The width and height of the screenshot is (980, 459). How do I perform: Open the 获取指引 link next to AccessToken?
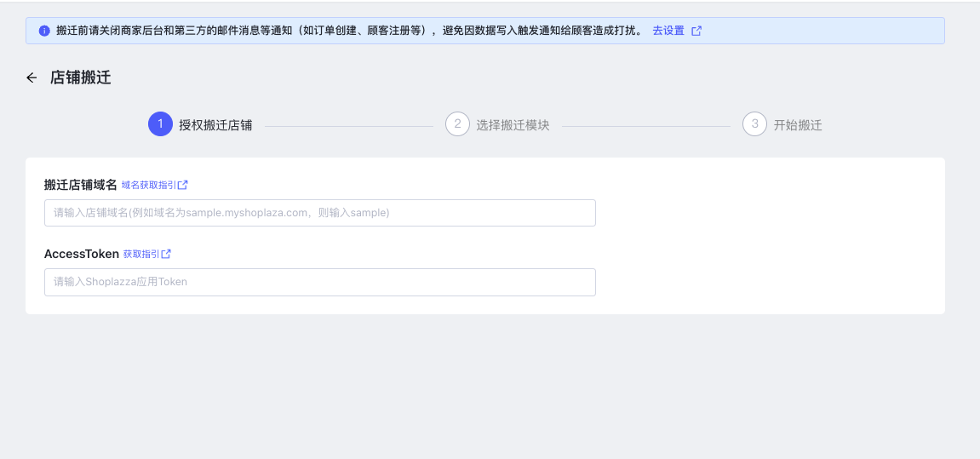pos(141,254)
